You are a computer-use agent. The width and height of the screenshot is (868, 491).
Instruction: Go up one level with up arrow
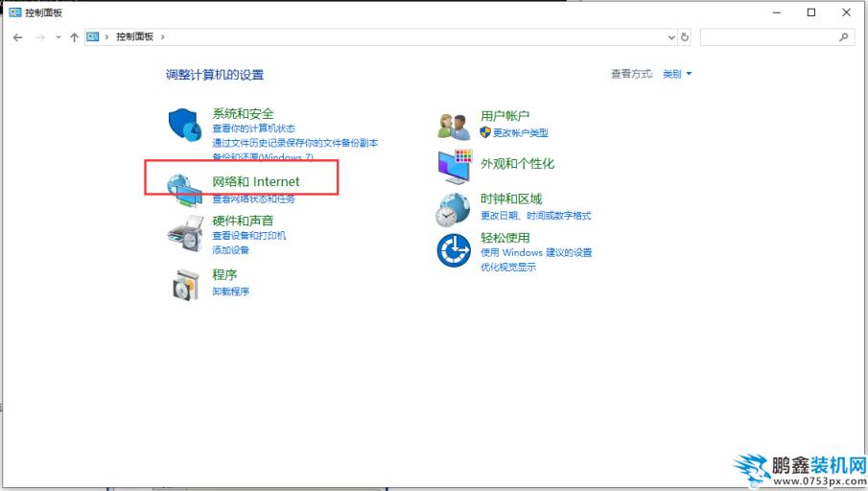[74, 37]
